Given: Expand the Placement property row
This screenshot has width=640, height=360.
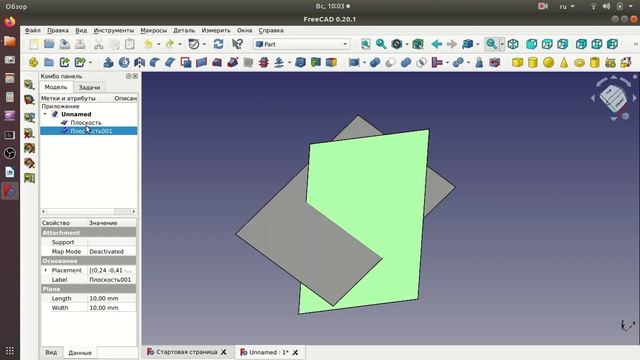Looking at the screenshot, I should (45, 270).
